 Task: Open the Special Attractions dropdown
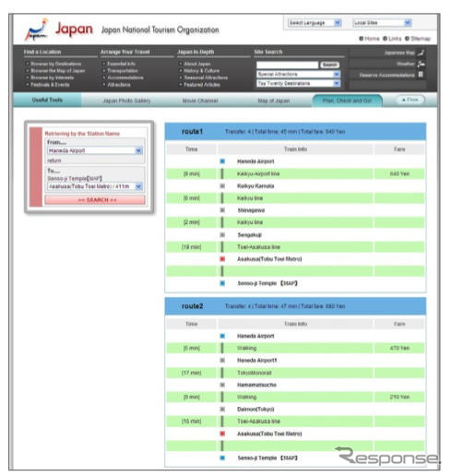298,74
